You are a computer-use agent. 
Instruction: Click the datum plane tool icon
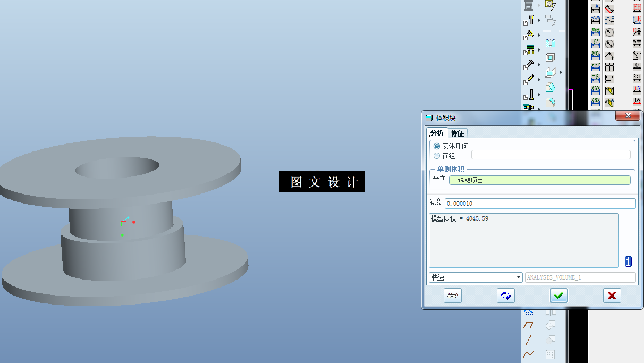pos(529,325)
